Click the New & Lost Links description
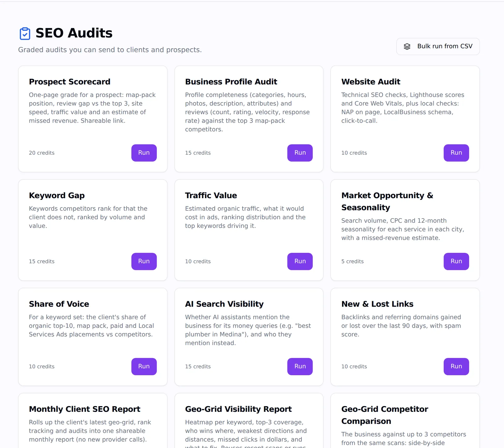The width and height of the screenshot is (504, 448). [401, 326]
